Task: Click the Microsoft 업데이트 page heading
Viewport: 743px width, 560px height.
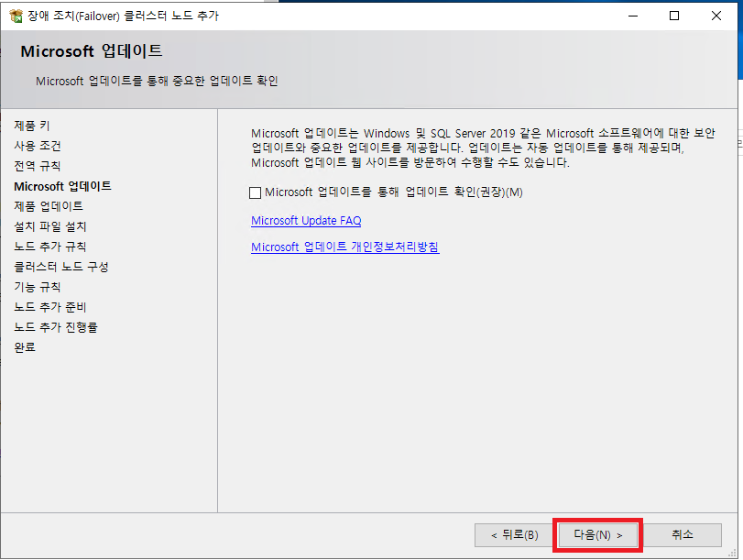Action: [92, 51]
